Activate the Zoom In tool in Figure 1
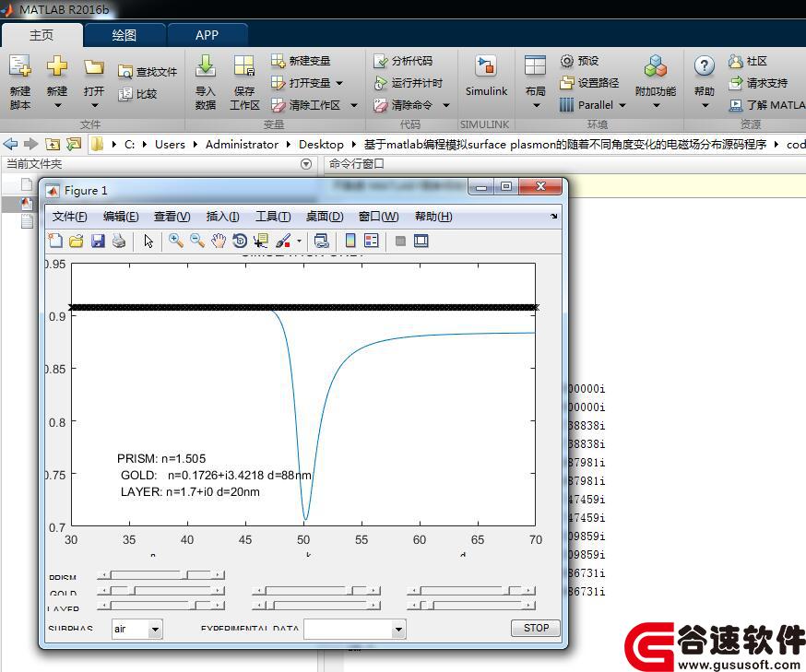Image resolution: width=806 pixels, height=672 pixels. click(x=176, y=241)
